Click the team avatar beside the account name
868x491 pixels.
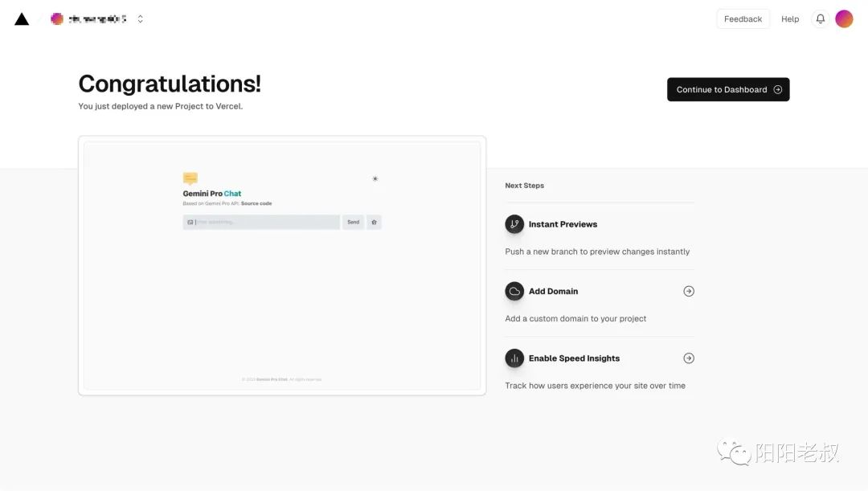coord(57,19)
